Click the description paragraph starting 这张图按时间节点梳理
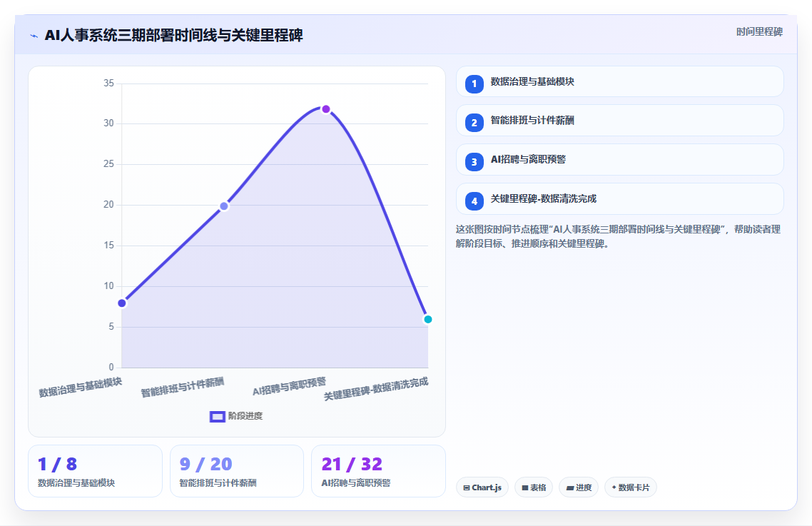Screen dimensions: 812x526 [619, 236]
